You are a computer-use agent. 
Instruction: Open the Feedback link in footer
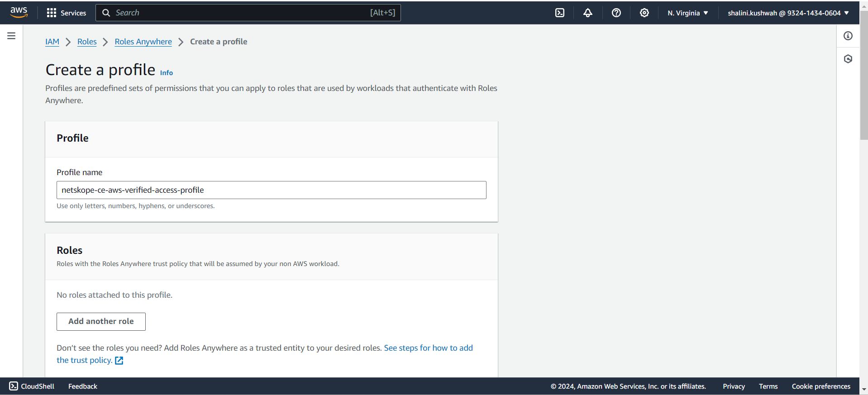83,386
